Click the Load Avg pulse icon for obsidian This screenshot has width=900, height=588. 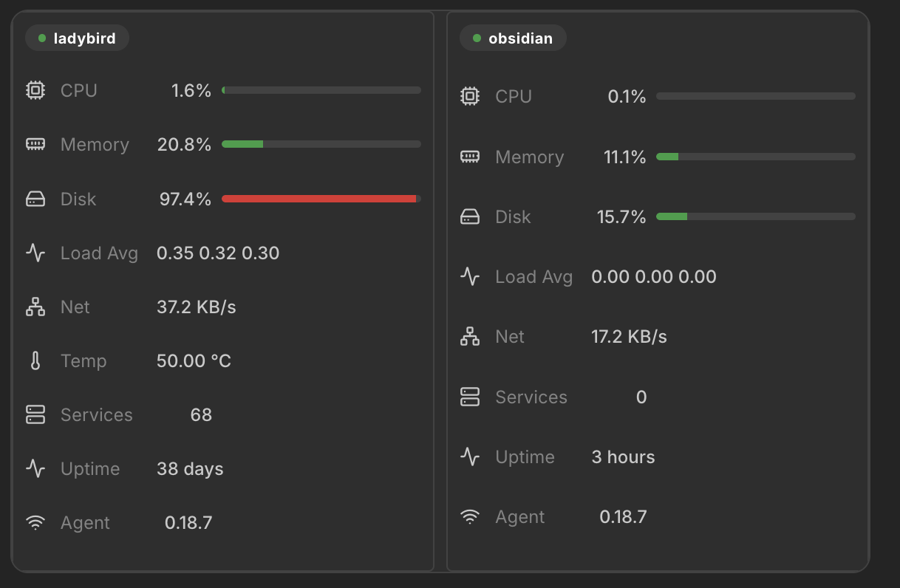coord(470,276)
